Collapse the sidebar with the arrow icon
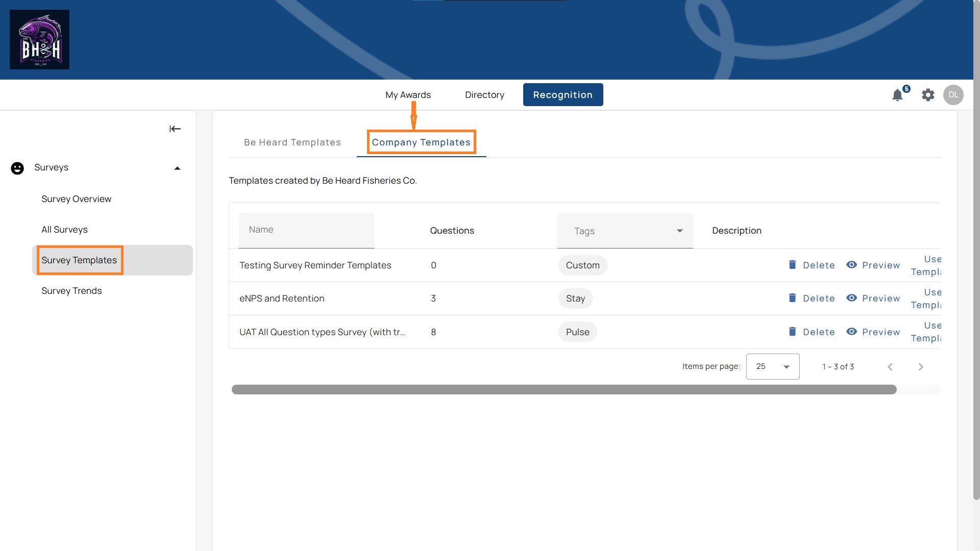This screenshot has height=551, width=980. click(x=175, y=129)
